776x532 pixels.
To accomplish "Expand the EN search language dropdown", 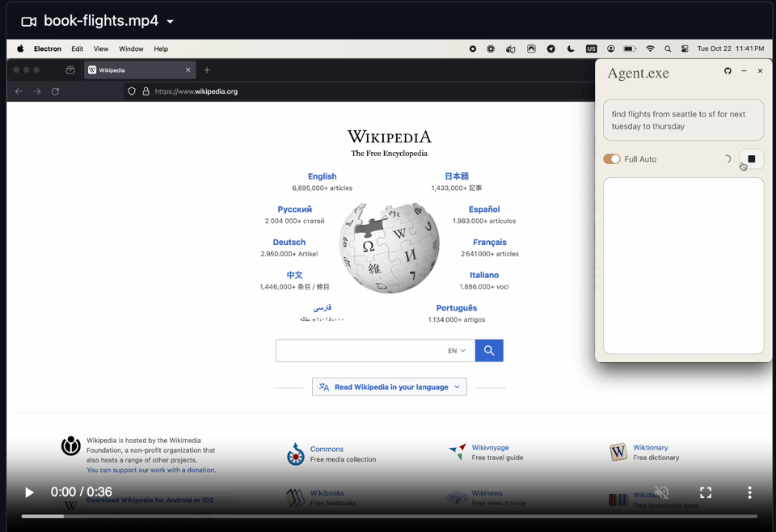I will point(457,351).
